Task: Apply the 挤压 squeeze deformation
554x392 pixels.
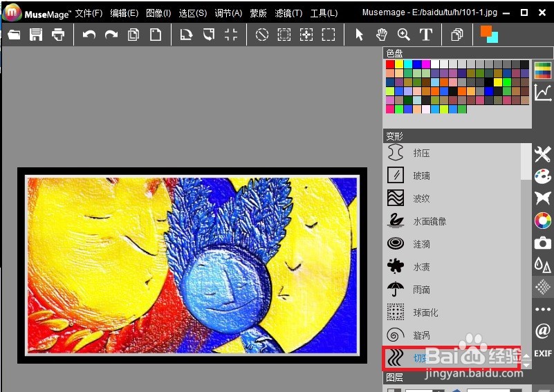Action: [x=452, y=153]
